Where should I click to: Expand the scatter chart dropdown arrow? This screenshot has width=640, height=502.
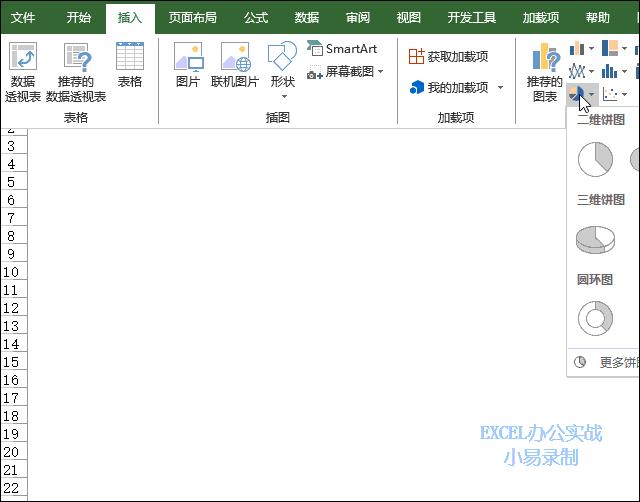tap(624, 95)
